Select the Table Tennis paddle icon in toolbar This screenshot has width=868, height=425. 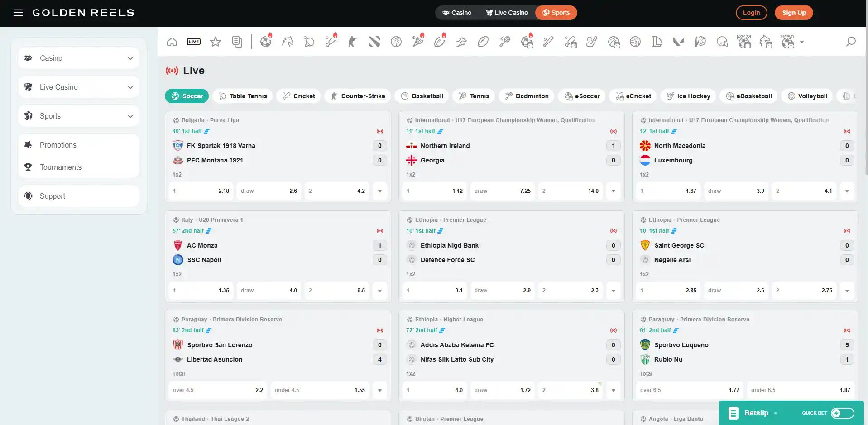309,42
